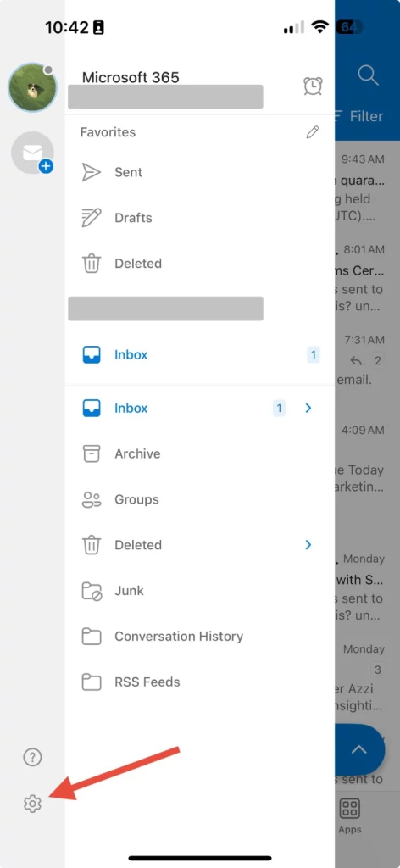Tap the Conversation History folder icon
The image size is (400, 868).
point(92,636)
